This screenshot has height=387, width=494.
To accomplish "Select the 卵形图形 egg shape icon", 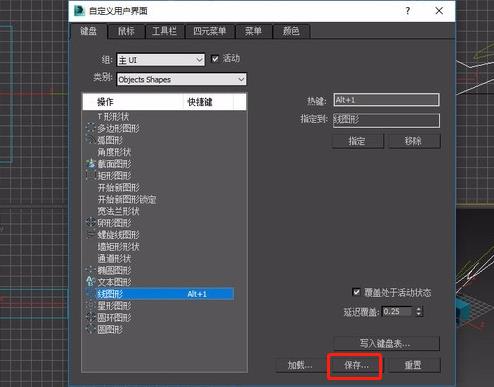I will click(90, 223).
